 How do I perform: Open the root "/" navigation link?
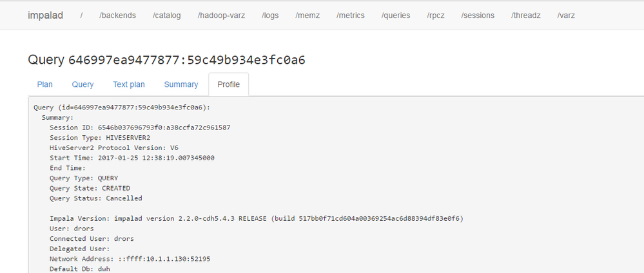click(x=81, y=15)
